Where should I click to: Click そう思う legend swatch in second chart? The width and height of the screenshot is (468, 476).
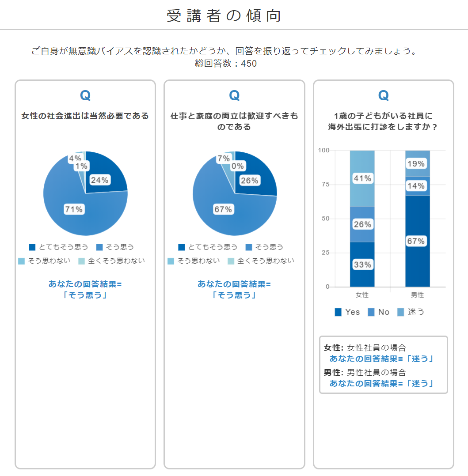coord(249,247)
